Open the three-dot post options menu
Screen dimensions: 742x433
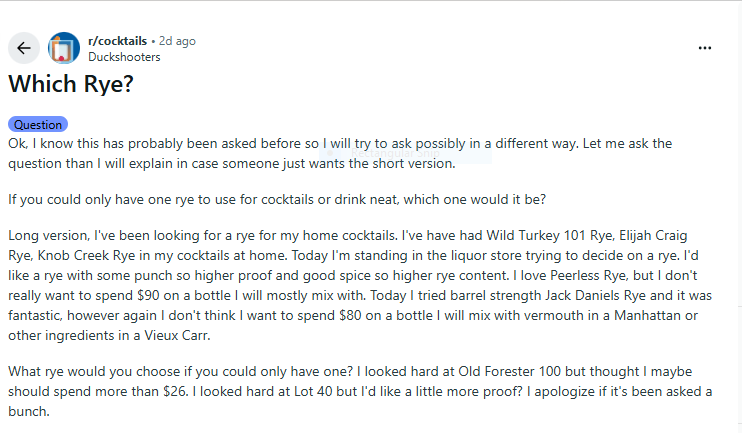(x=705, y=48)
